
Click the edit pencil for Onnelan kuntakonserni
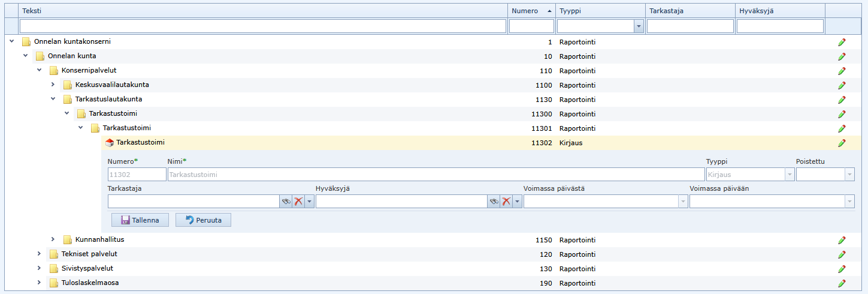click(842, 42)
